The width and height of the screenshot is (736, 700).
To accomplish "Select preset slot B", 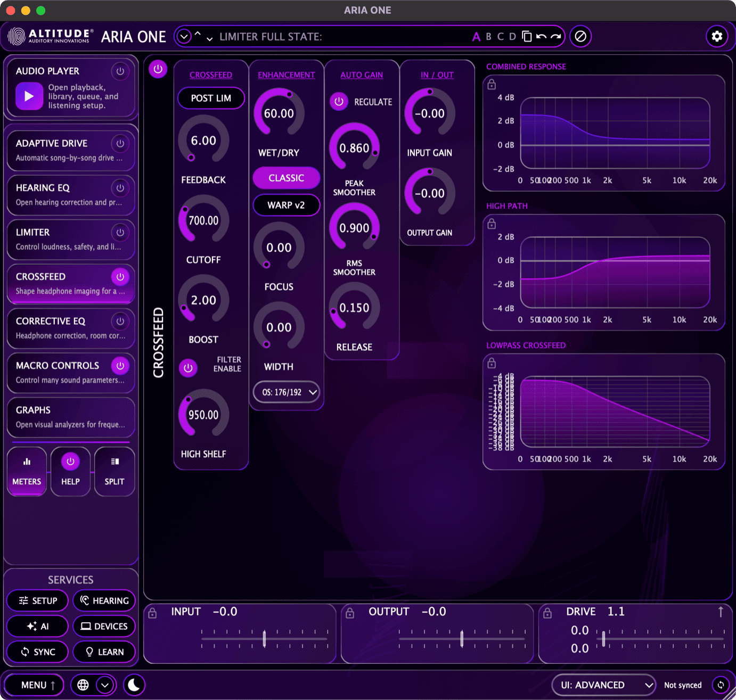I will click(488, 37).
